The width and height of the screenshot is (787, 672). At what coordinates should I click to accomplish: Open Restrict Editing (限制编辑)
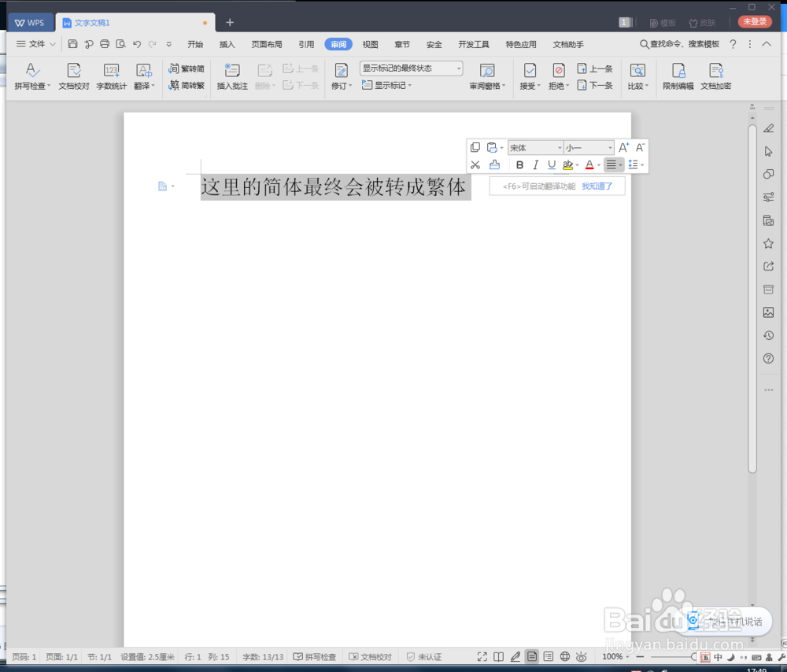(678, 77)
